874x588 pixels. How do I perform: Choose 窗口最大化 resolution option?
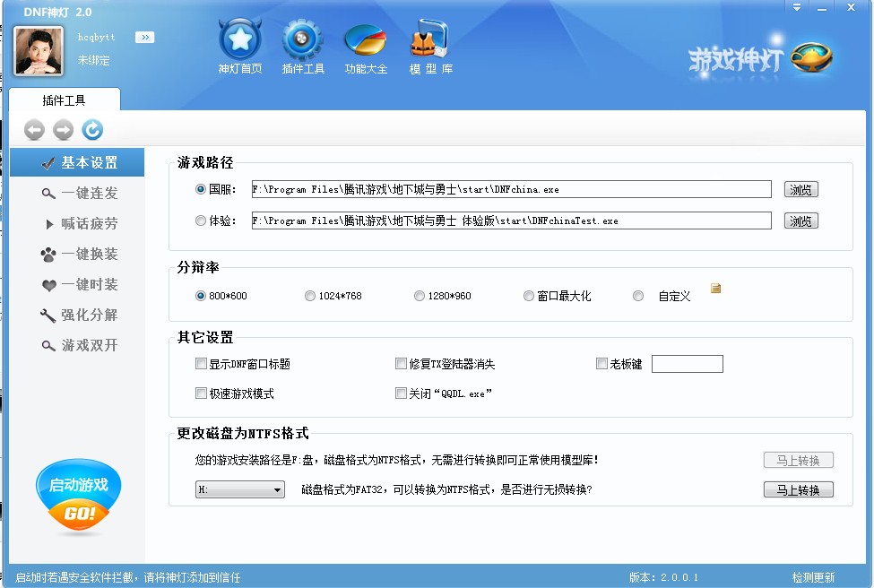pyautogui.click(x=528, y=296)
